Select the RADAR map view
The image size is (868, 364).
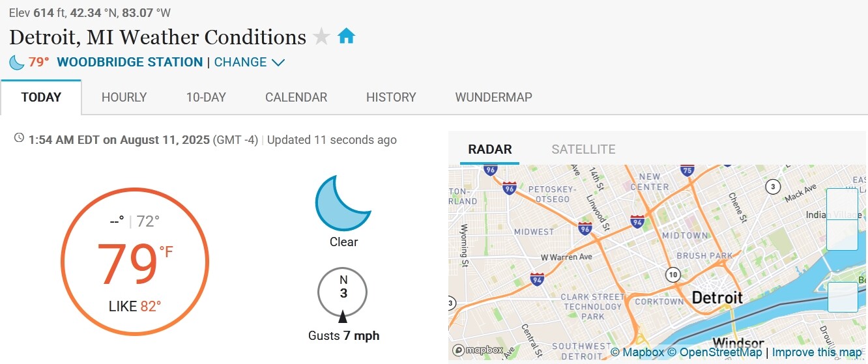pos(490,149)
